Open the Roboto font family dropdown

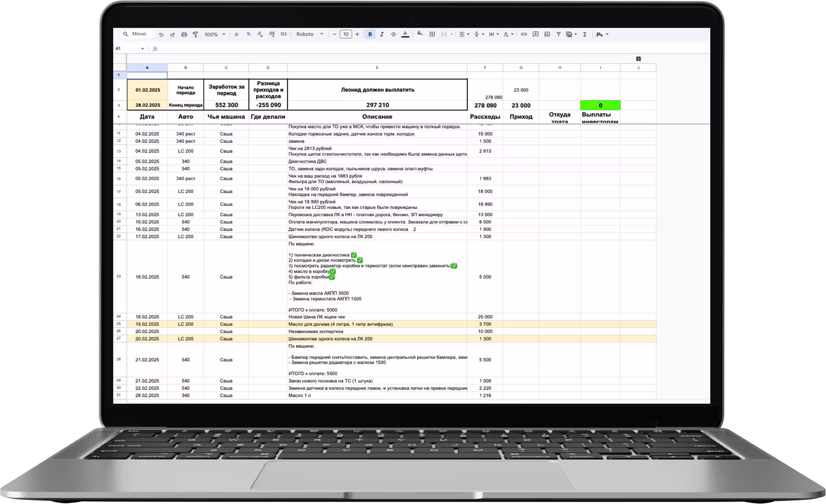(310, 34)
